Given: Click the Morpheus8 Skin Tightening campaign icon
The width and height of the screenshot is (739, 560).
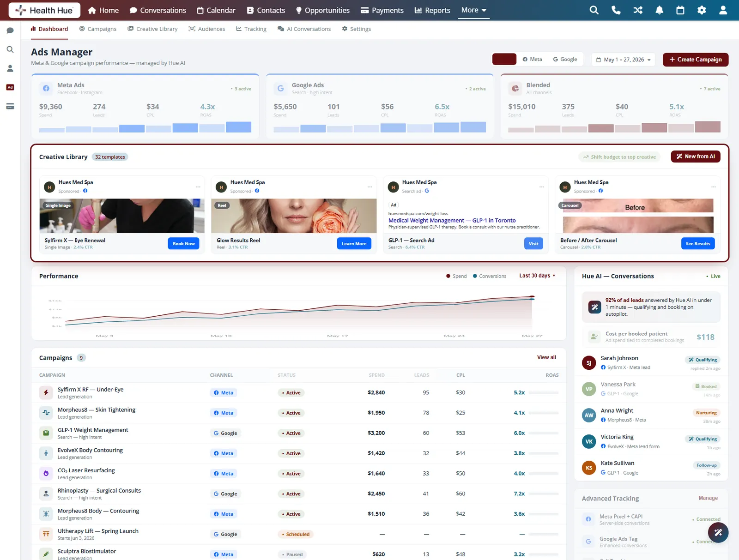Looking at the screenshot, I should coord(46,413).
